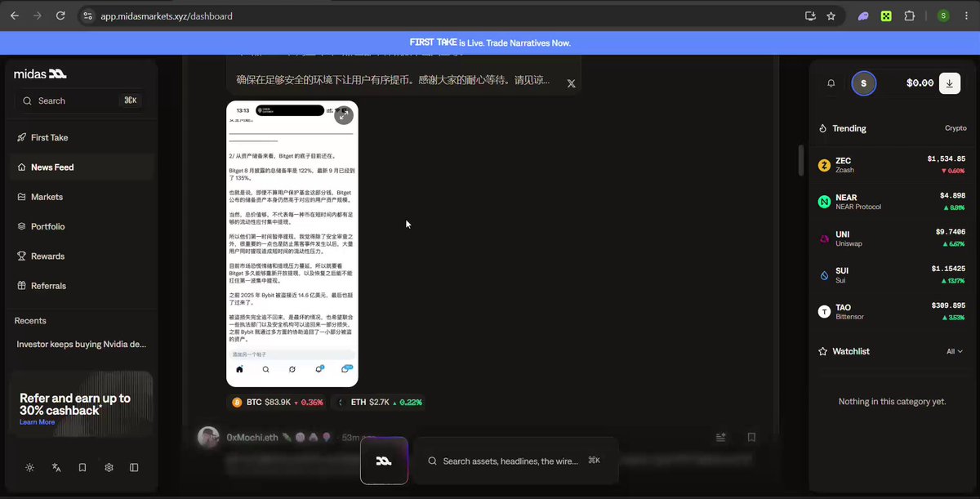Click the midas logo button in the floating bar

(384, 461)
